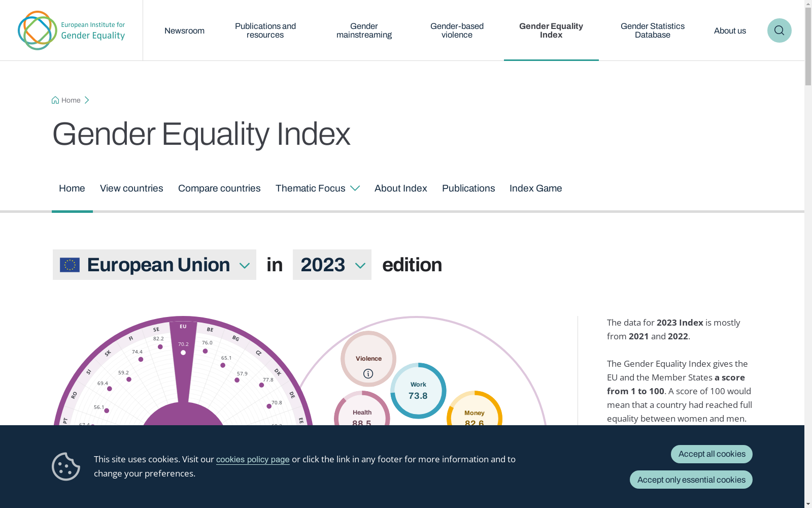Click the European Institute for Gender Equality logo
812x508 pixels.
[x=72, y=30]
